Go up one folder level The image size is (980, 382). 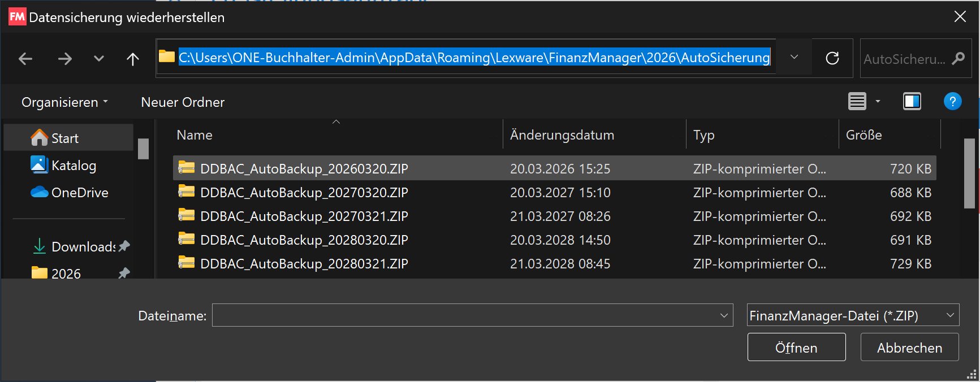pyautogui.click(x=133, y=59)
